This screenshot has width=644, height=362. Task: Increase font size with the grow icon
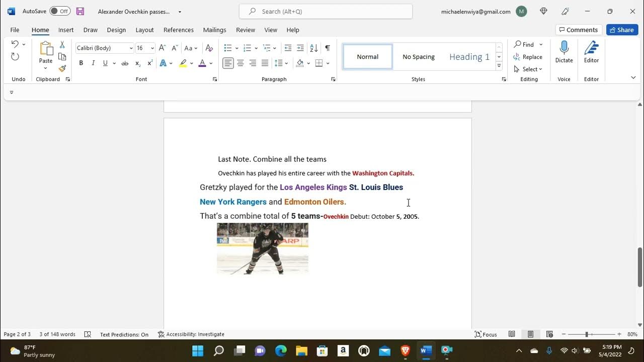pos(162,48)
